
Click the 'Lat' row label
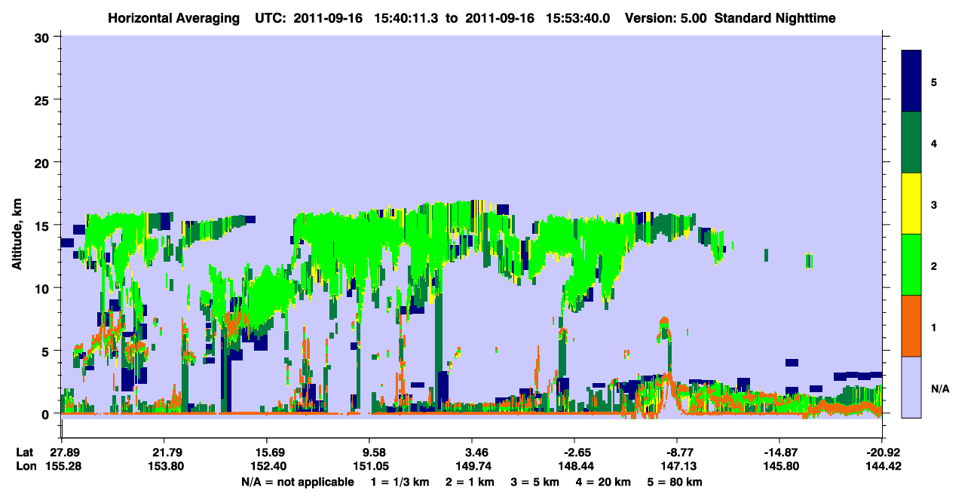point(24,452)
